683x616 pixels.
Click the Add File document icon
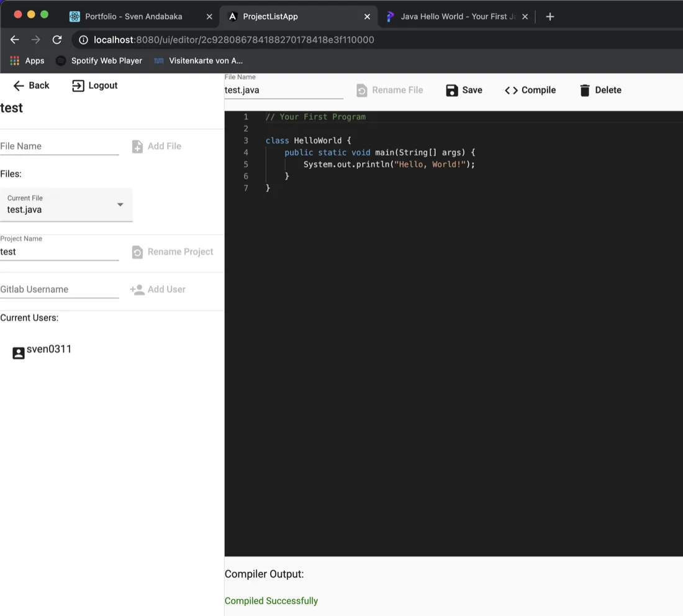click(137, 147)
